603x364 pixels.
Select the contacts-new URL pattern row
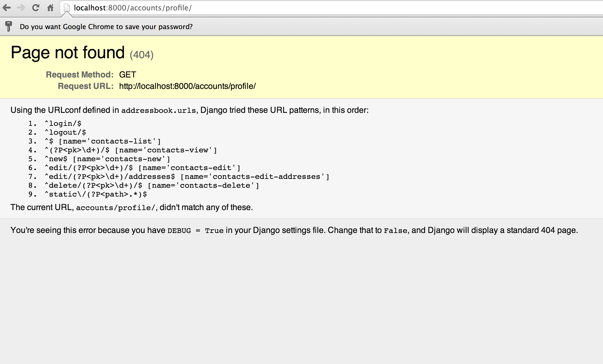point(107,159)
